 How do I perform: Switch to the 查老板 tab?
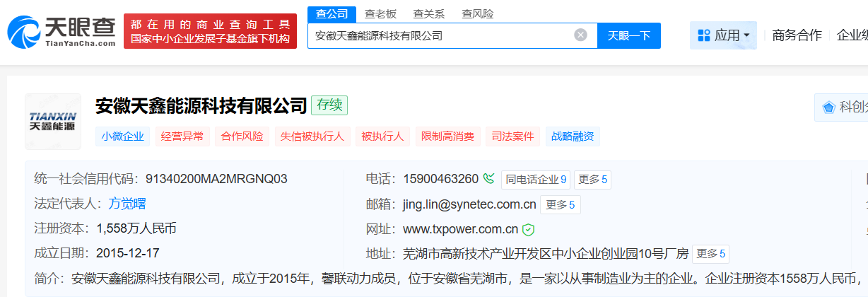pos(380,13)
